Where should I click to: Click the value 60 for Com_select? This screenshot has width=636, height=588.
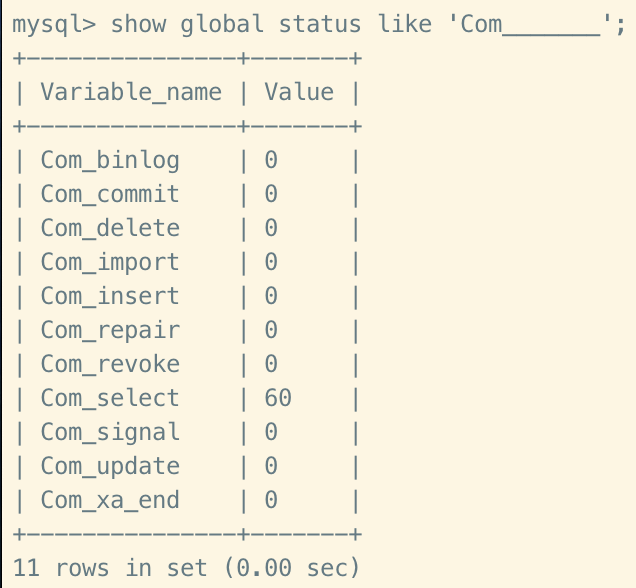tap(278, 398)
